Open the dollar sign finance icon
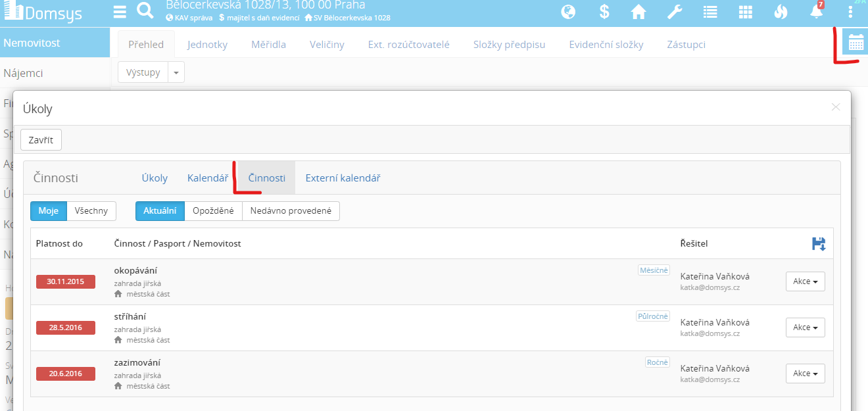The height and width of the screenshot is (411, 868). tap(604, 11)
